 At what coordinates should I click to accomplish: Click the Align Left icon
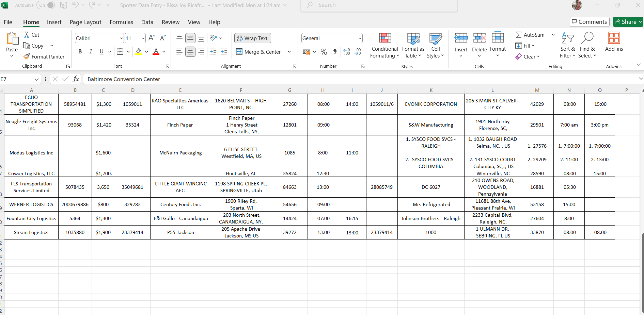point(179,51)
